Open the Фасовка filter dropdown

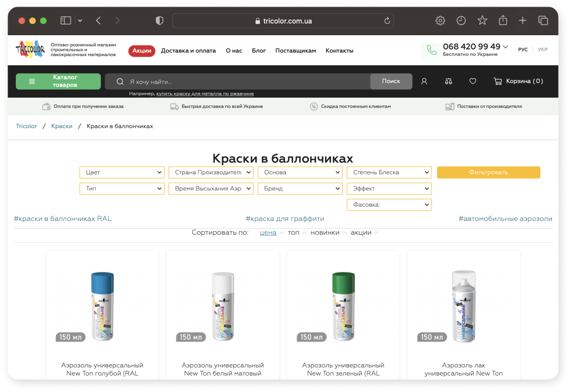click(389, 205)
